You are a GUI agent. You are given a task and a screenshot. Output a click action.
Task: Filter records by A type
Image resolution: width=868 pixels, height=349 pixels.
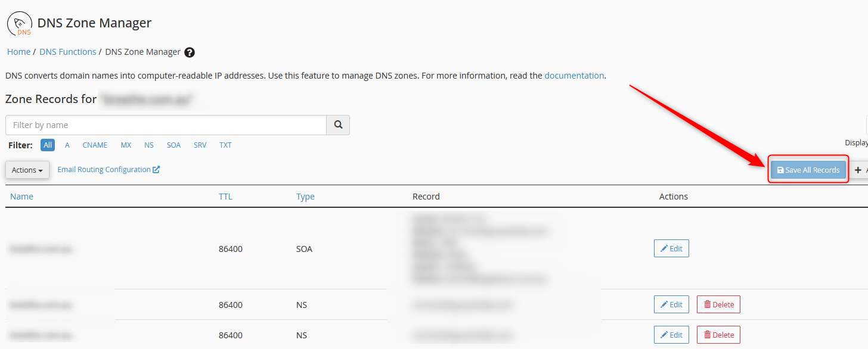point(67,145)
